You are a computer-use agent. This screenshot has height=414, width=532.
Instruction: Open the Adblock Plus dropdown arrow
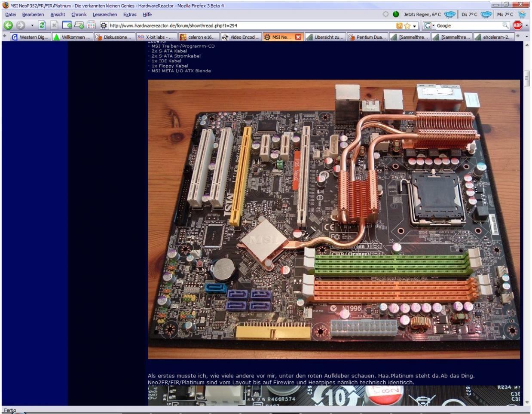527,26
